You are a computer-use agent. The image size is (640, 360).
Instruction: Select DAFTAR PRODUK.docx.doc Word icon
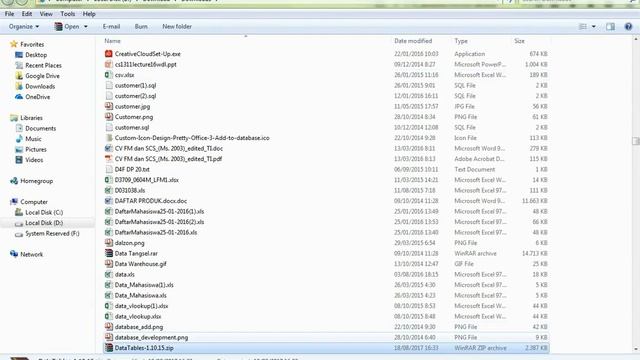point(108,201)
